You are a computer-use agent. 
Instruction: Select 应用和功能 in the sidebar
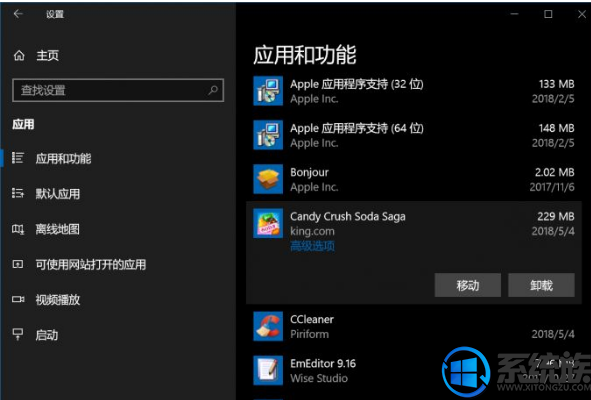(63, 158)
